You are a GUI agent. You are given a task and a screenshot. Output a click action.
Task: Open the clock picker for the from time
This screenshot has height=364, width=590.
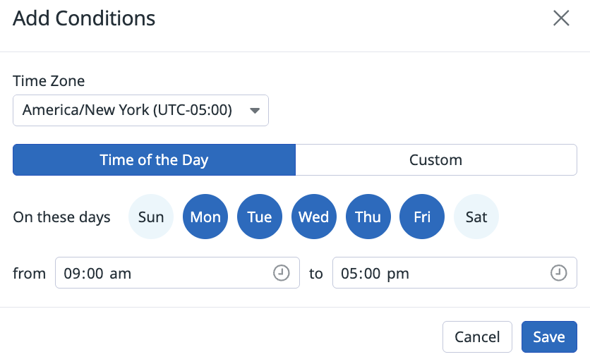282,273
